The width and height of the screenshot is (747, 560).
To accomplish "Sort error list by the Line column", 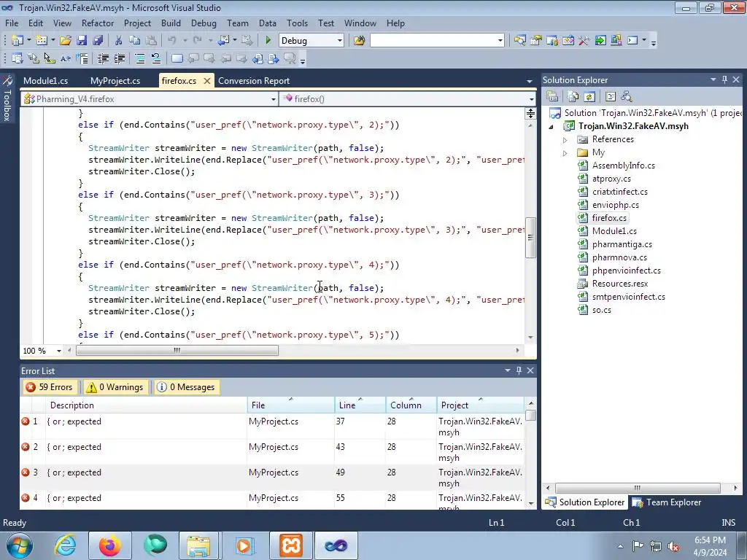I will (360, 405).
